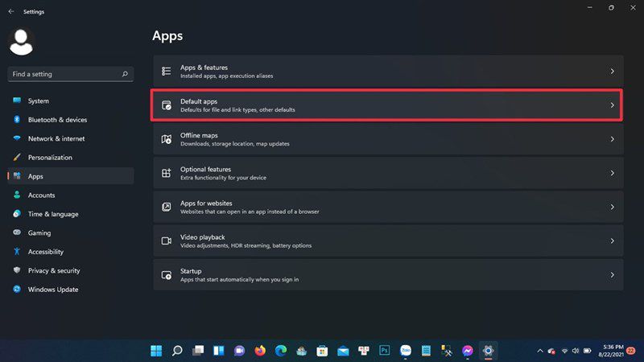Click the "Default apps" title text
The image size is (644, 362).
pos(199,101)
